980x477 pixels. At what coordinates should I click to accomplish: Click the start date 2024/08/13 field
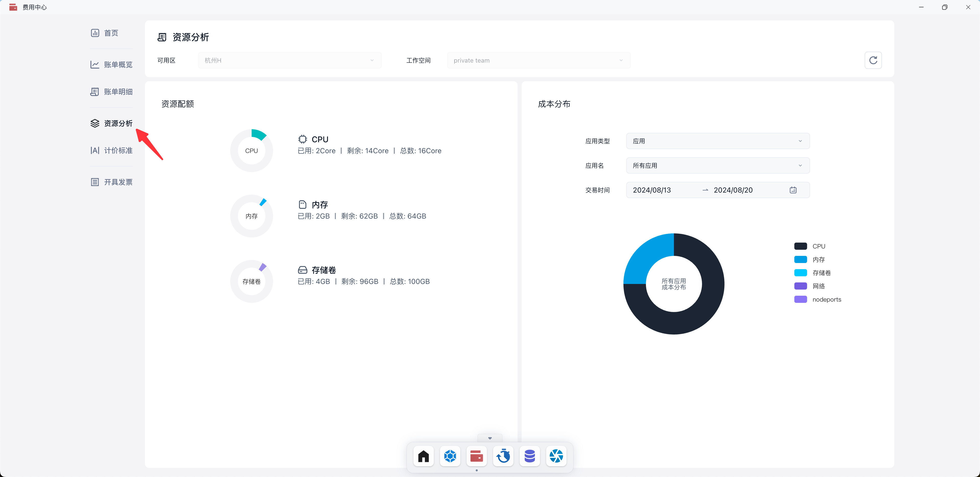point(652,190)
